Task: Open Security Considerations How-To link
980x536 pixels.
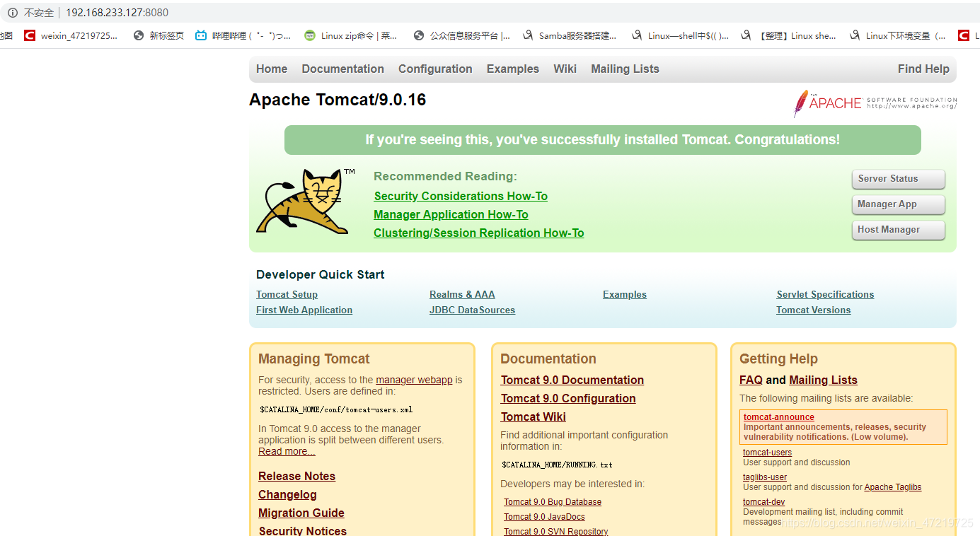Action: tap(461, 196)
